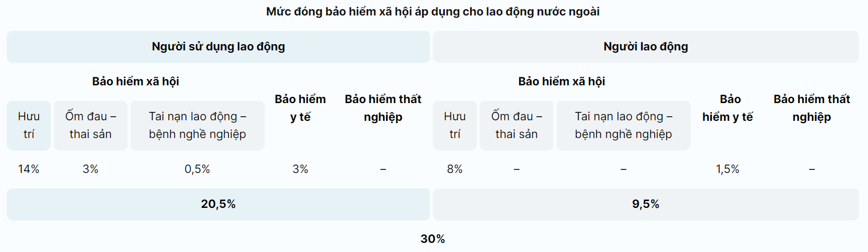This screenshot has height=252, width=868.
Task: Select employee's "Hưu trí" column header
Action: click(455, 125)
